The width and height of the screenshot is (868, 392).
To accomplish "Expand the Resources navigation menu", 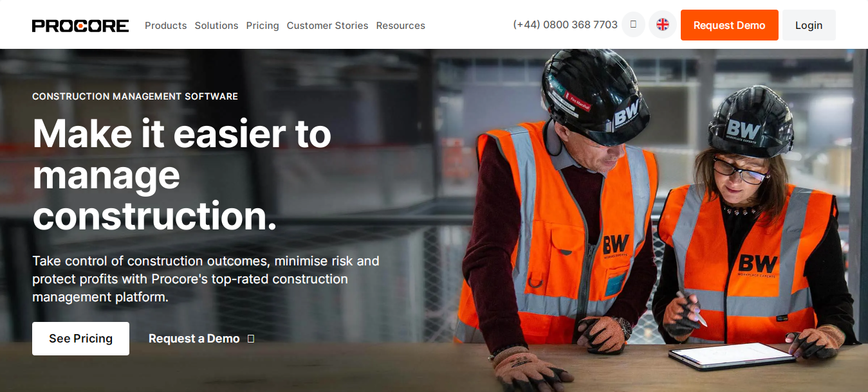I will pyautogui.click(x=401, y=26).
